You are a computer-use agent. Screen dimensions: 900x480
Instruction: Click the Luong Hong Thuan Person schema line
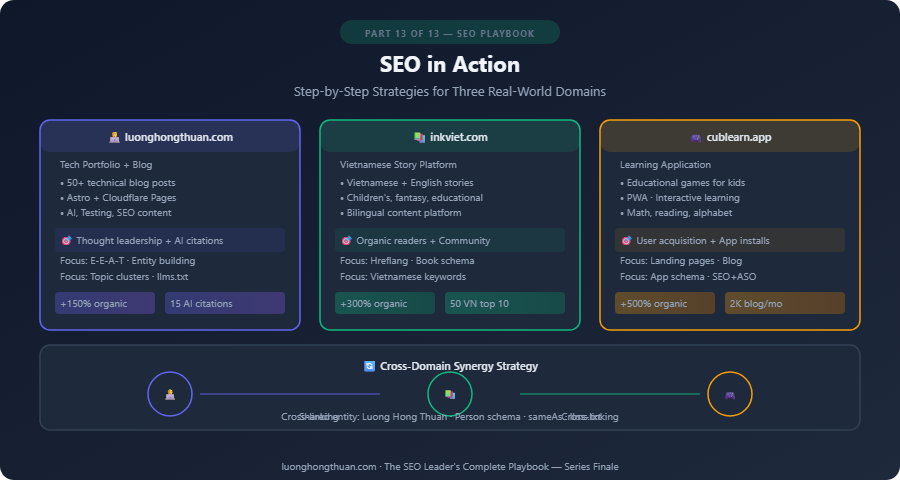click(x=450, y=417)
